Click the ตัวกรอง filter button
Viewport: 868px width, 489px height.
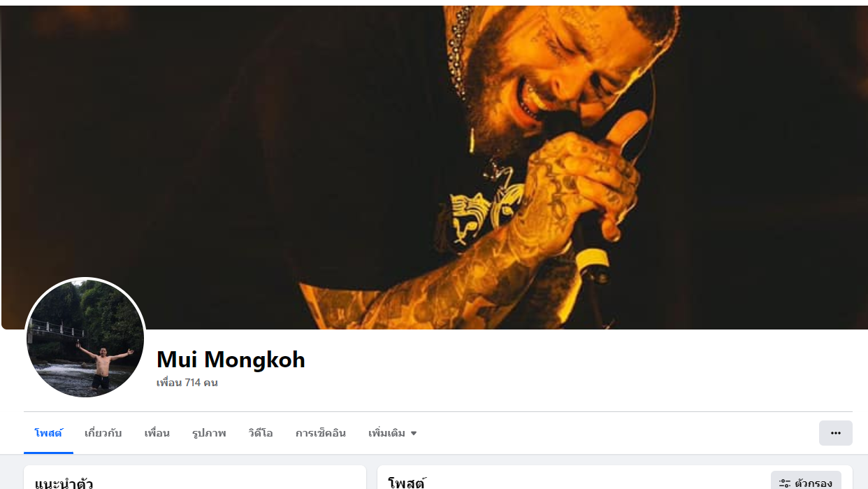(806, 481)
